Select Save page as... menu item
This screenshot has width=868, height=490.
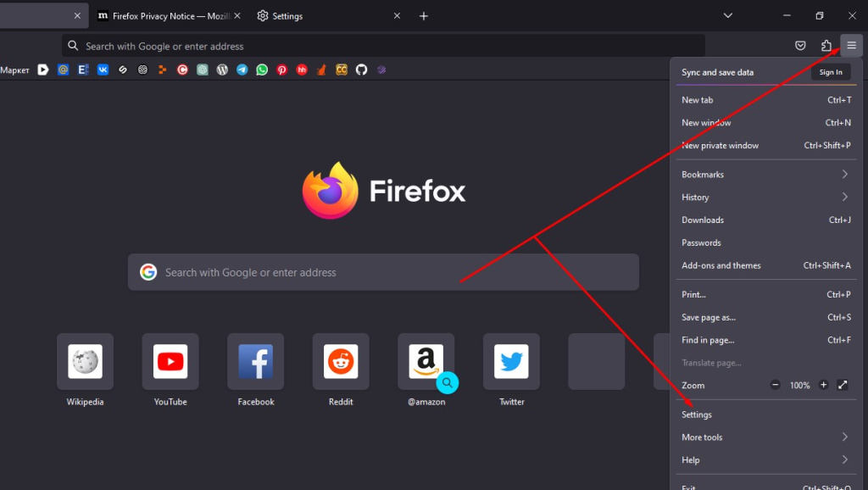coord(766,317)
